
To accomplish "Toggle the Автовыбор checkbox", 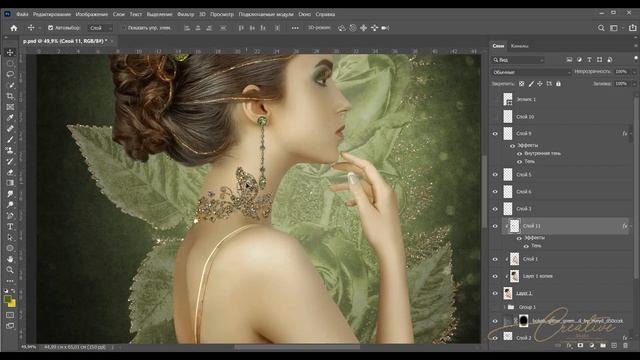I will tap(51, 28).
